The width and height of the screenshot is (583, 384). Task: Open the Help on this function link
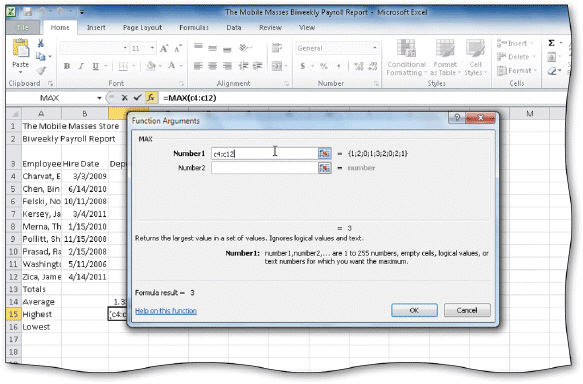click(x=166, y=311)
